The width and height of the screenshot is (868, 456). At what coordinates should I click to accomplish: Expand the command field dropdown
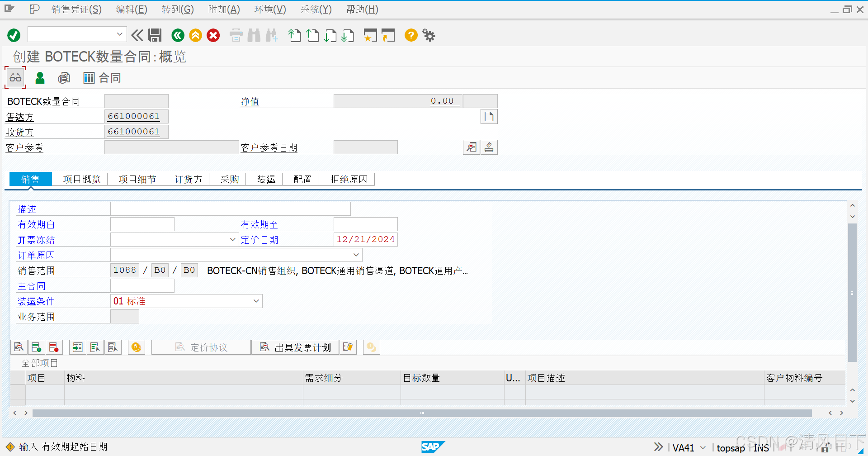coord(119,34)
